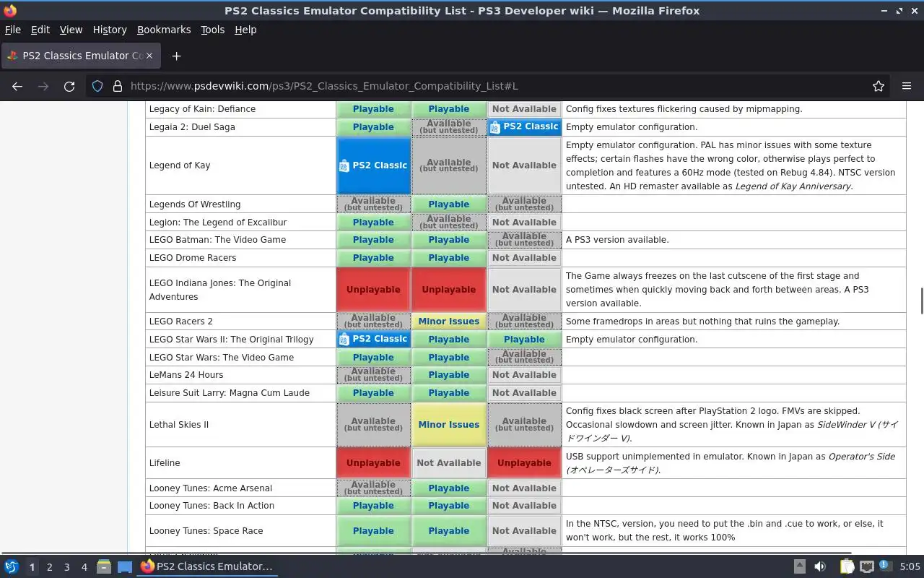The width and height of the screenshot is (924, 578).
Task: Go back to the previous page
Action: point(17,86)
